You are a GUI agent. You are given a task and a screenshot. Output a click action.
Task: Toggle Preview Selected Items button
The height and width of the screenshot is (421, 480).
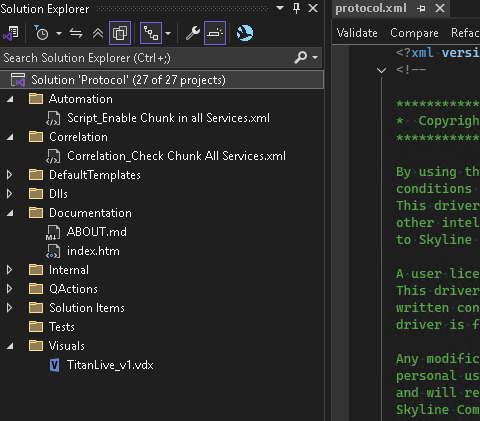point(215,33)
